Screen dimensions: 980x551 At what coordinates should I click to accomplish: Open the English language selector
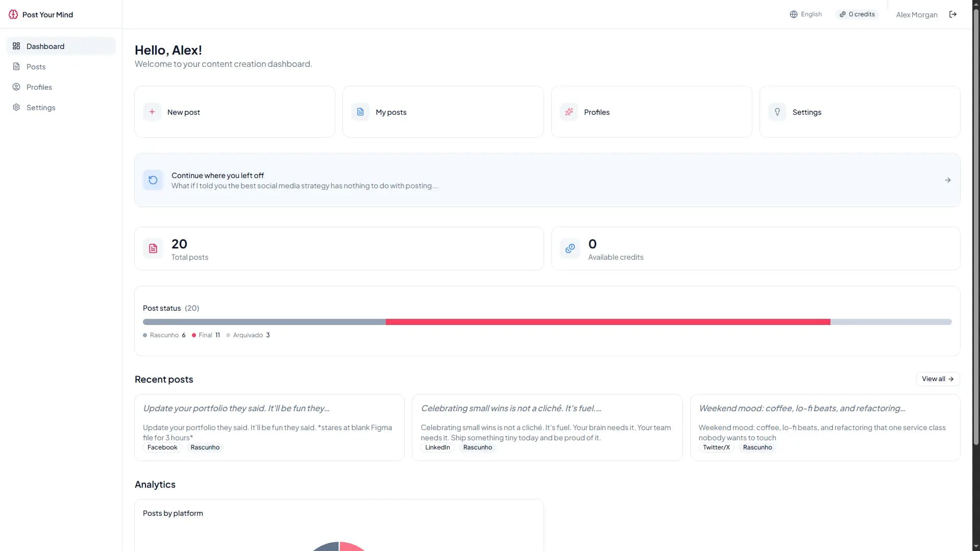pyautogui.click(x=805, y=14)
